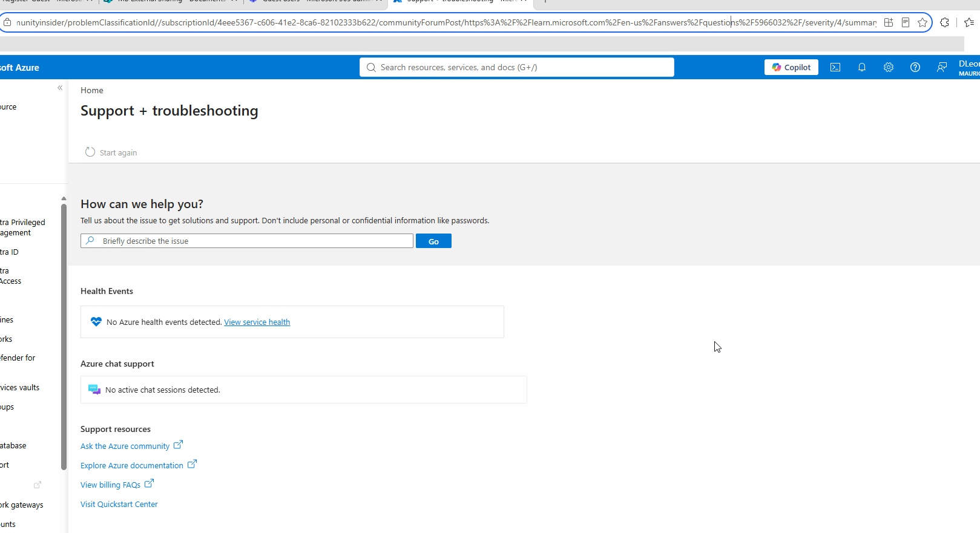Select the sidebar item ending in 'atabase'

point(13,445)
